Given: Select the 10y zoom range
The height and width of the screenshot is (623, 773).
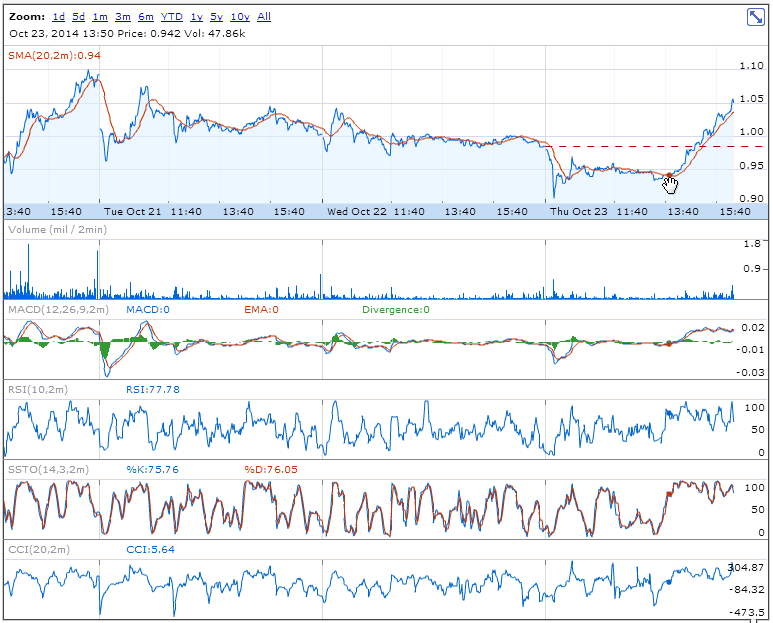Looking at the screenshot, I should [x=240, y=17].
